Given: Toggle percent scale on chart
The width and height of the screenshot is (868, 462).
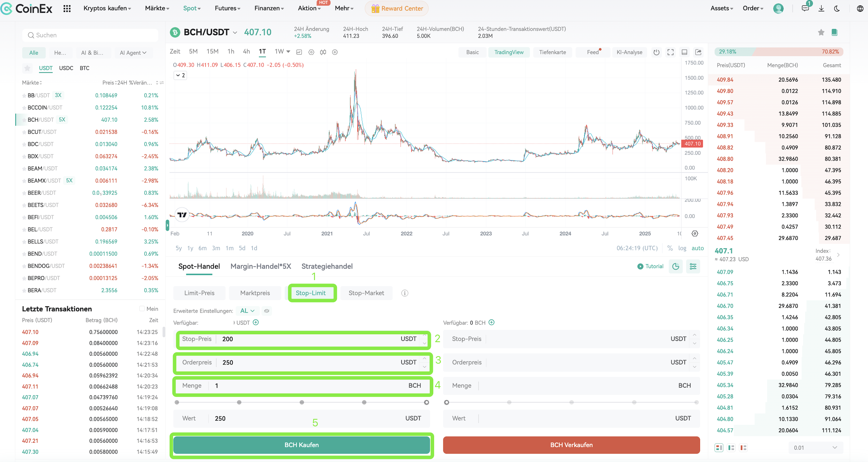Looking at the screenshot, I should click(670, 248).
